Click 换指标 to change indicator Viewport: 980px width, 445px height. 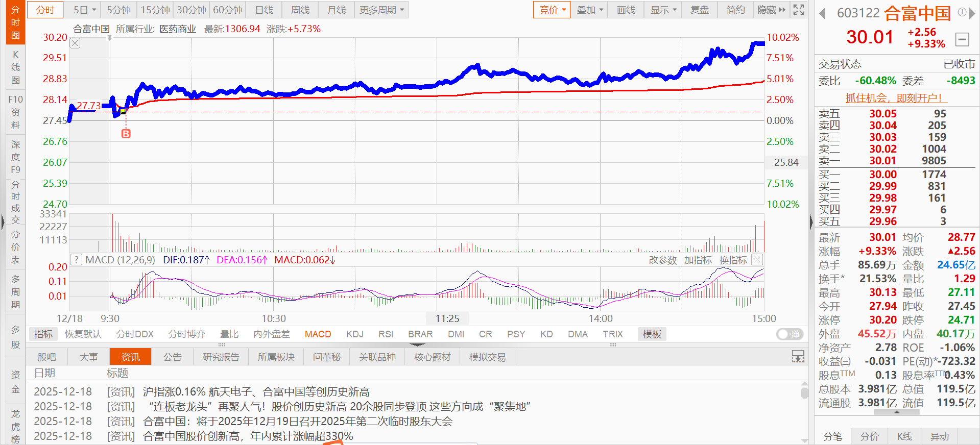coord(733,260)
